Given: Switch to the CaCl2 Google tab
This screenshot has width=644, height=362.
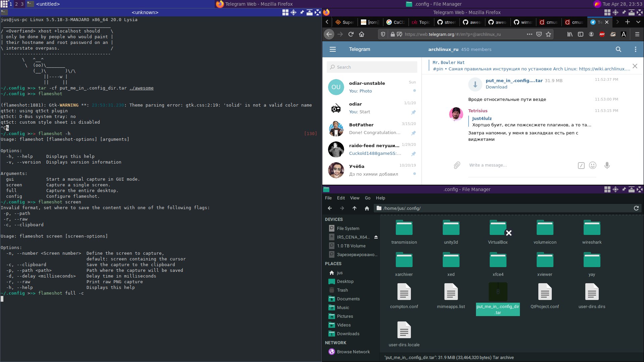Looking at the screenshot, I should [395, 22].
